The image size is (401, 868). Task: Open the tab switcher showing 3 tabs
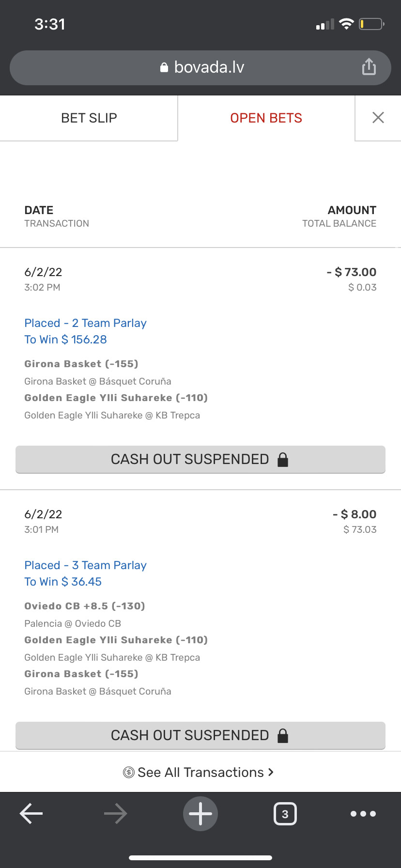[285, 814]
